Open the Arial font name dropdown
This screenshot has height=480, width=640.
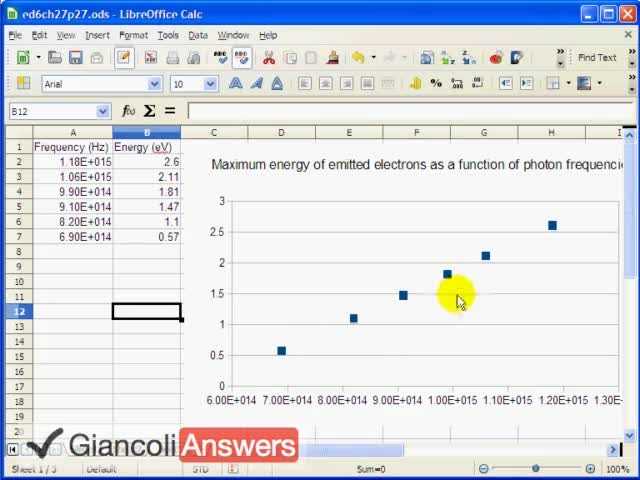(x=154, y=84)
